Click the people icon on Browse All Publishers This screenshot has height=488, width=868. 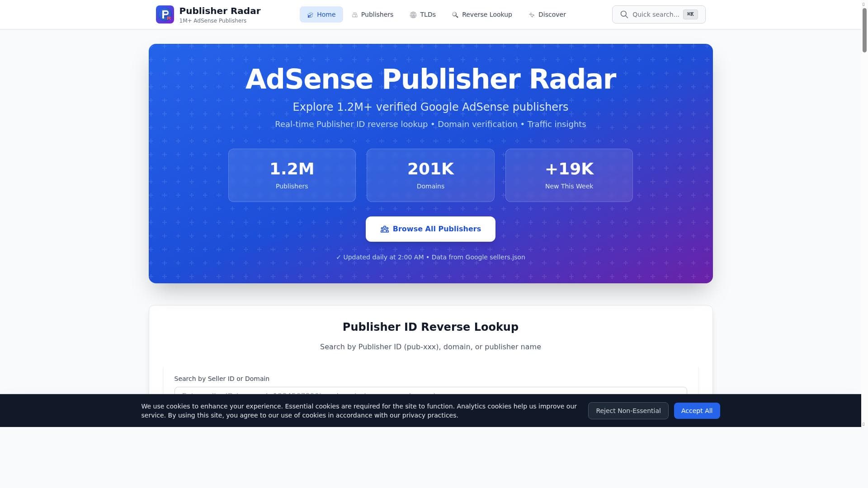pos(385,229)
